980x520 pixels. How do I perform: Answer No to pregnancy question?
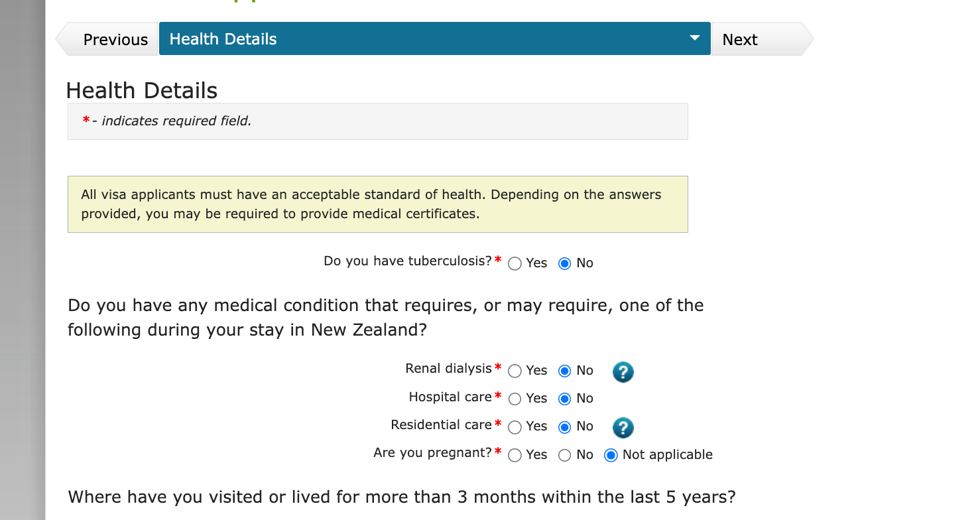click(x=565, y=456)
